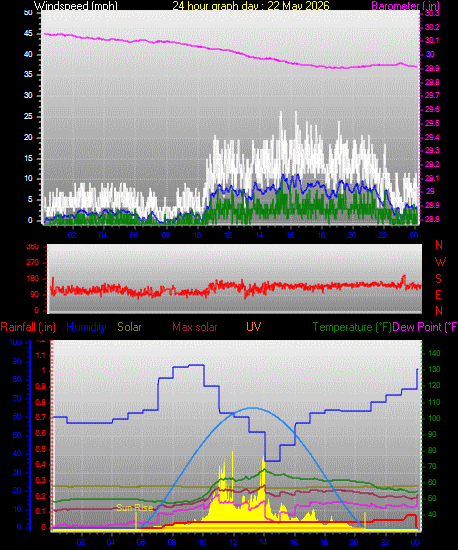Image resolution: width=458 pixels, height=550 pixels.
Task: Click the 'Max solar' legend label
Action: coord(195,327)
